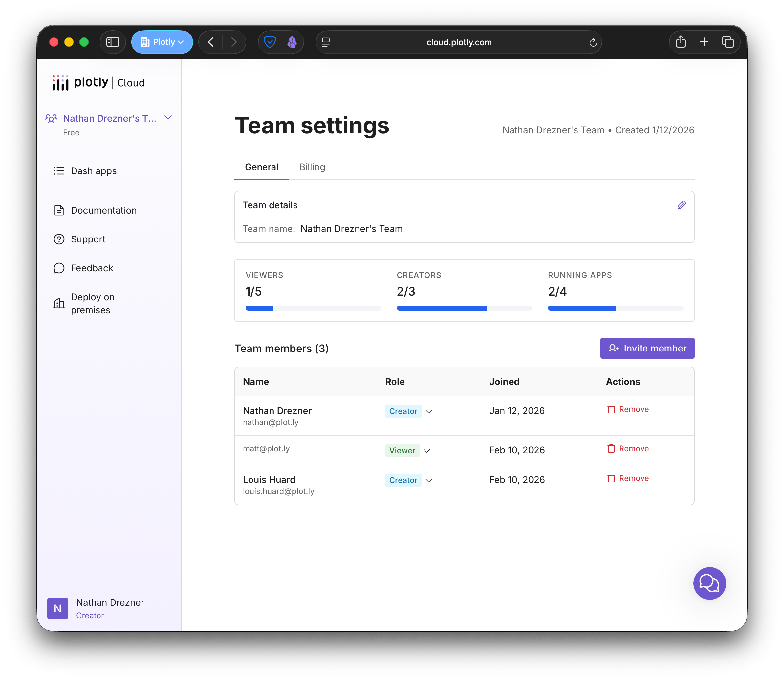Image resolution: width=784 pixels, height=680 pixels.
Task: Select Deploy on premises
Action: (92, 303)
